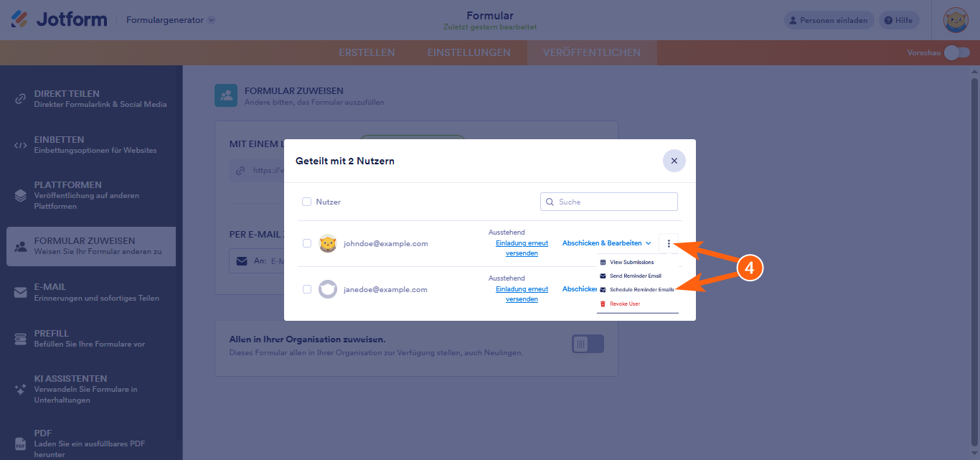Resend the invitation to johndoe@example.com
Image resolution: width=980 pixels, height=460 pixels.
click(522, 248)
